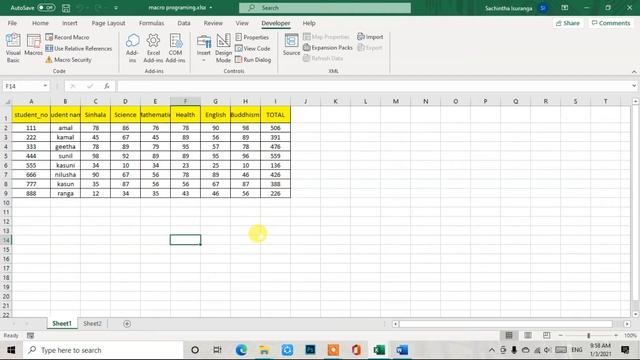Open the Comments button

pos(611,23)
